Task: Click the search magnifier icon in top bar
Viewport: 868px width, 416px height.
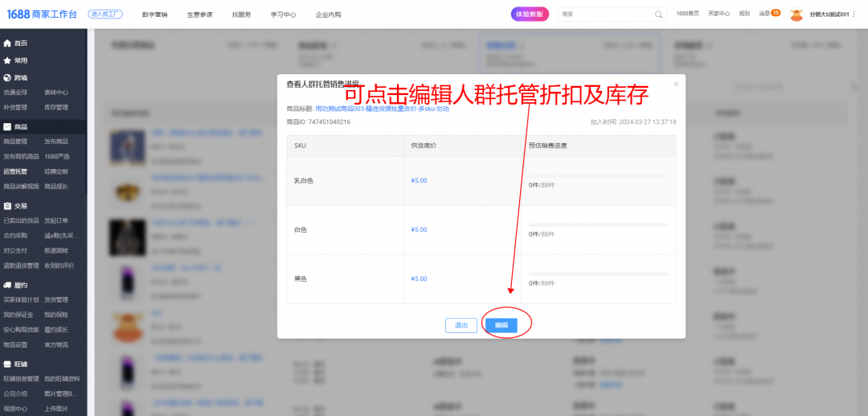Action: pyautogui.click(x=659, y=14)
